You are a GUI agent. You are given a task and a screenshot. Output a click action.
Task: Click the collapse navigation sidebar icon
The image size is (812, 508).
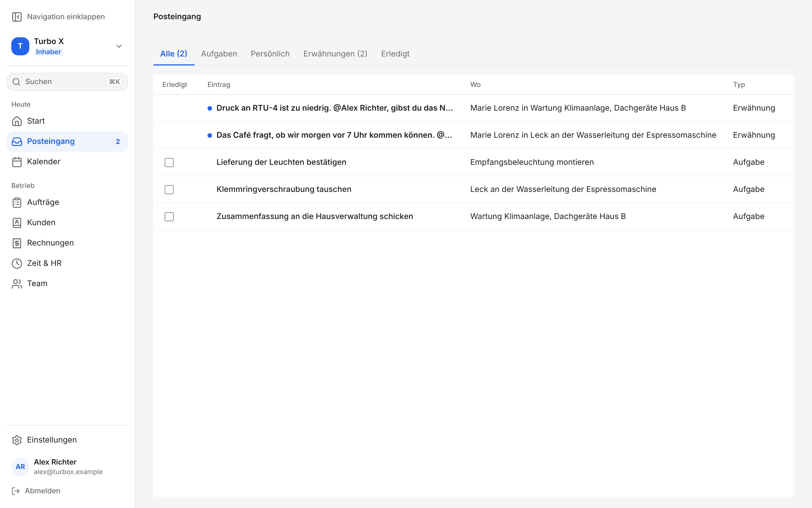17,17
